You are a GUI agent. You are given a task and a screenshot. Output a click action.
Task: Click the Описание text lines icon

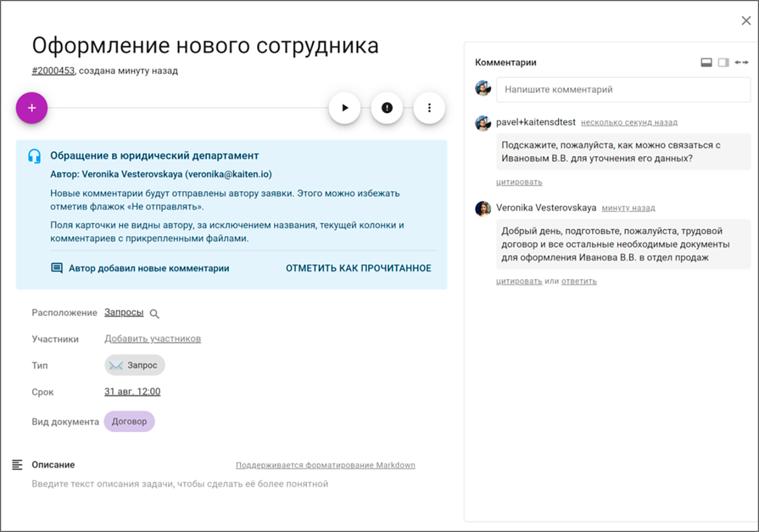click(x=17, y=465)
